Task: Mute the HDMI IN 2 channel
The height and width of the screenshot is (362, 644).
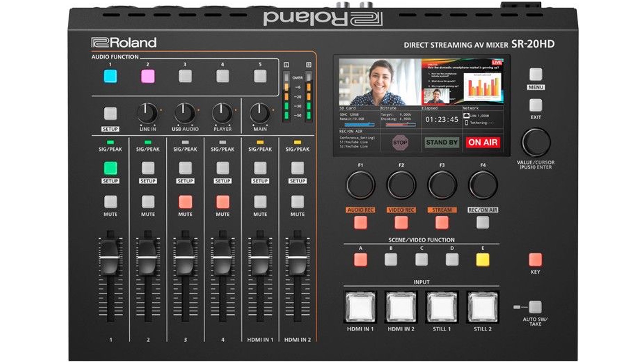Action: click(298, 202)
